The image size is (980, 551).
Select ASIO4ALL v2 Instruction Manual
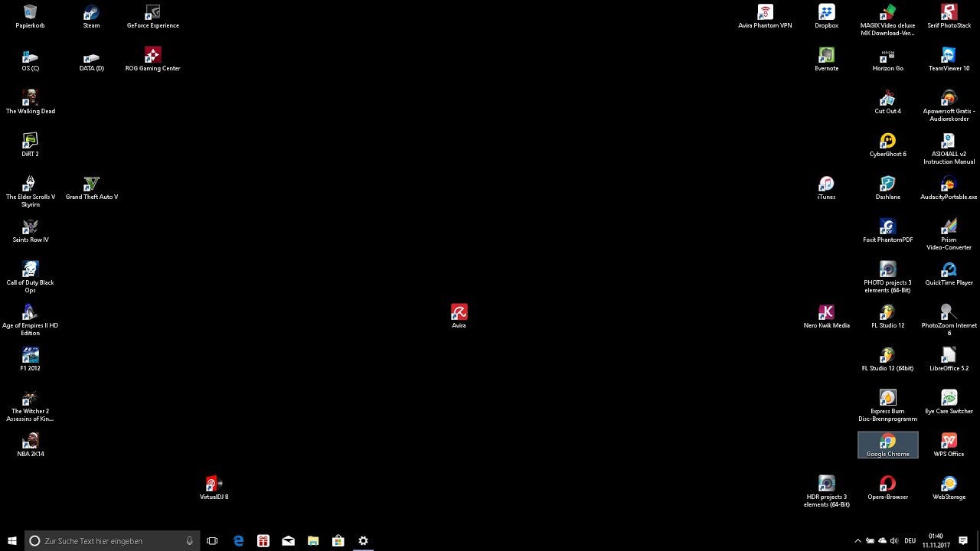pos(949,148)
